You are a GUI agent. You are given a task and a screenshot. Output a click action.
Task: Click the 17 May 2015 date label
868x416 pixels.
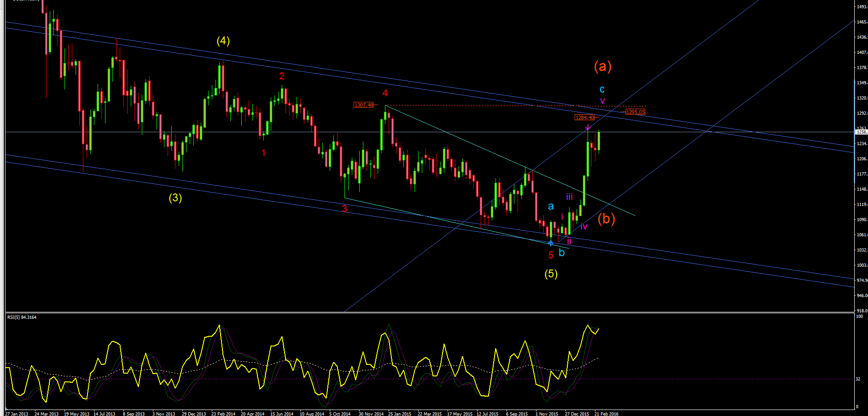[x=460, y=414]
